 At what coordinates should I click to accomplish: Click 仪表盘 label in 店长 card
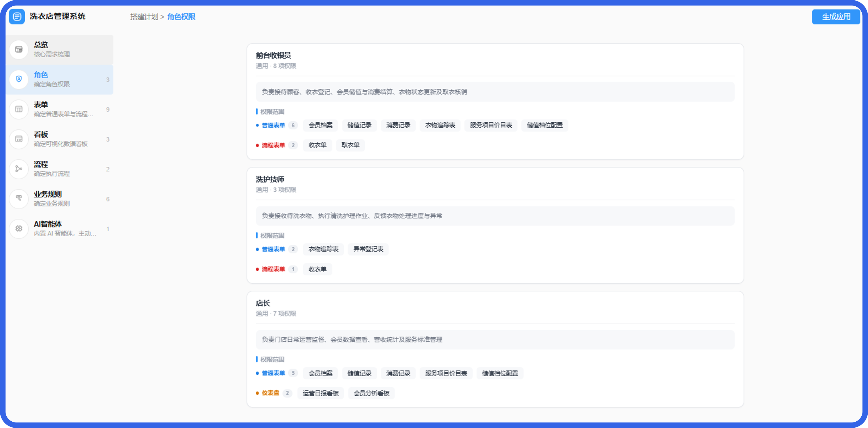coord(271,393)
